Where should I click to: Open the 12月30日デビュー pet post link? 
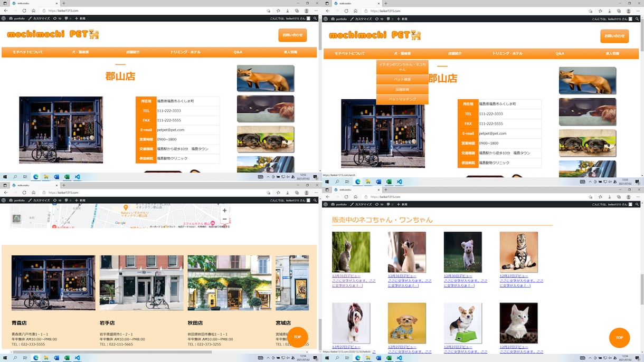tap(458, 276)
